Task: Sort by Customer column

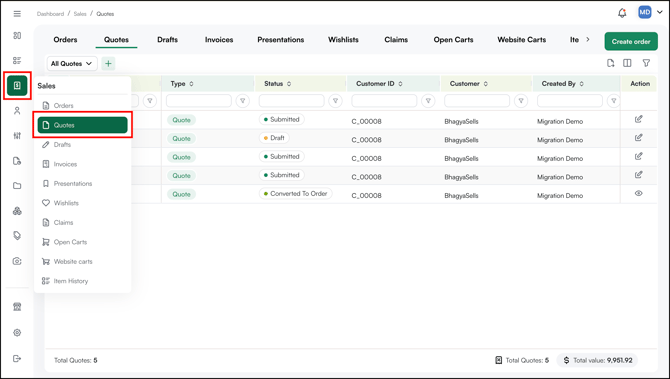Action: (x=485, y=84)
